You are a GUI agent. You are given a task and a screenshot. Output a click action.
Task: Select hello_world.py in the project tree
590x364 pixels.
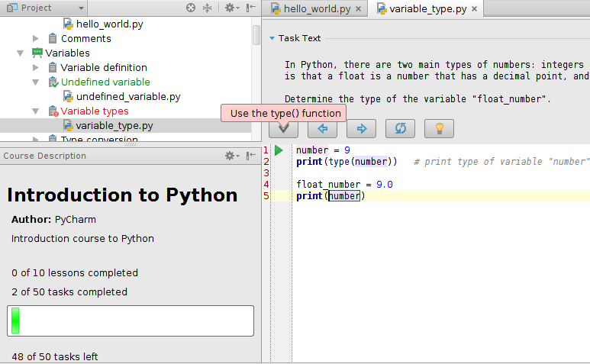pyautogui.click(x=109, y=24)
